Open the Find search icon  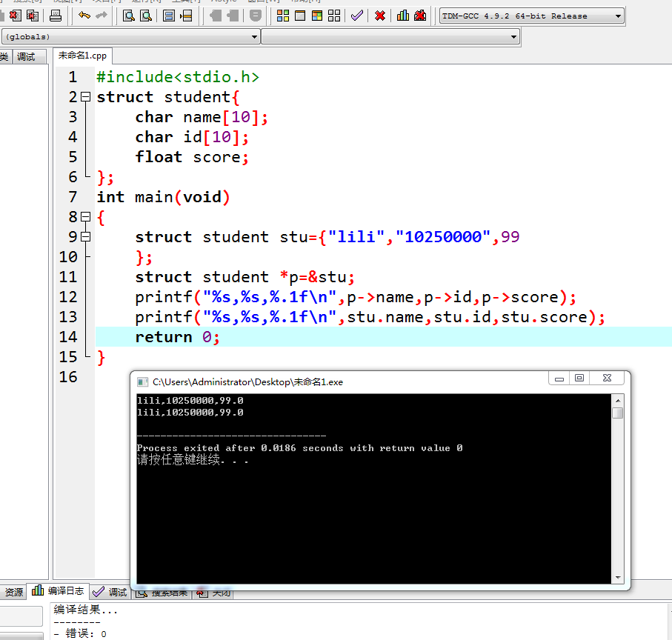tap(129, 16)
